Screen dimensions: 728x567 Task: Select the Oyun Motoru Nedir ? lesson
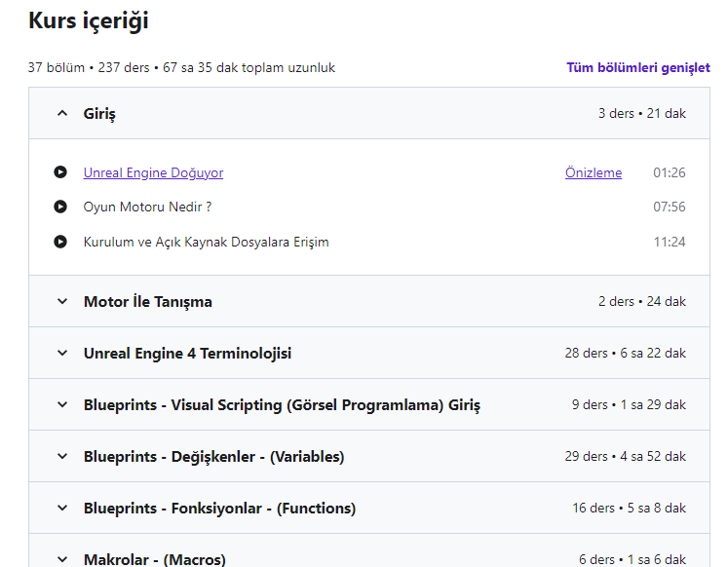tap(147, 207)
